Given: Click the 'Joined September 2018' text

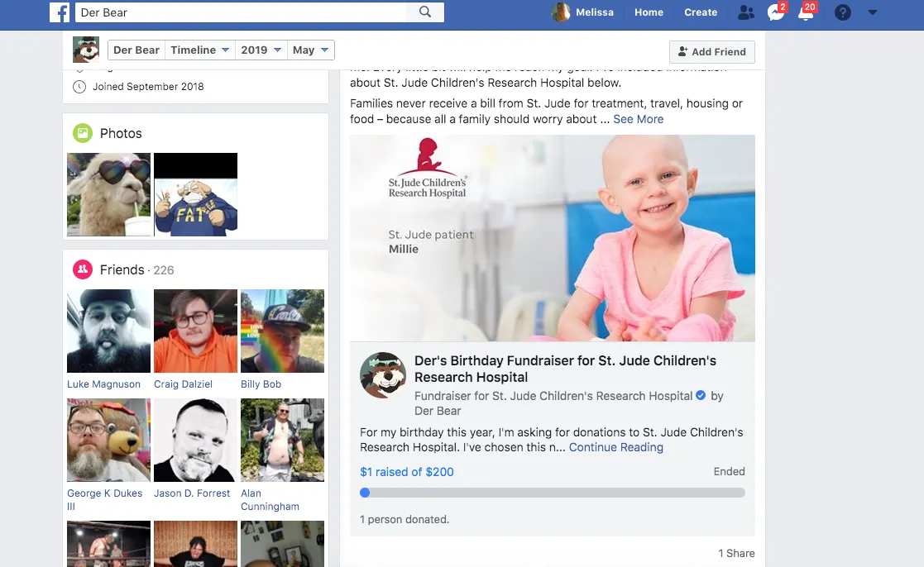Looking at the screenshot, I should point(148,87).
